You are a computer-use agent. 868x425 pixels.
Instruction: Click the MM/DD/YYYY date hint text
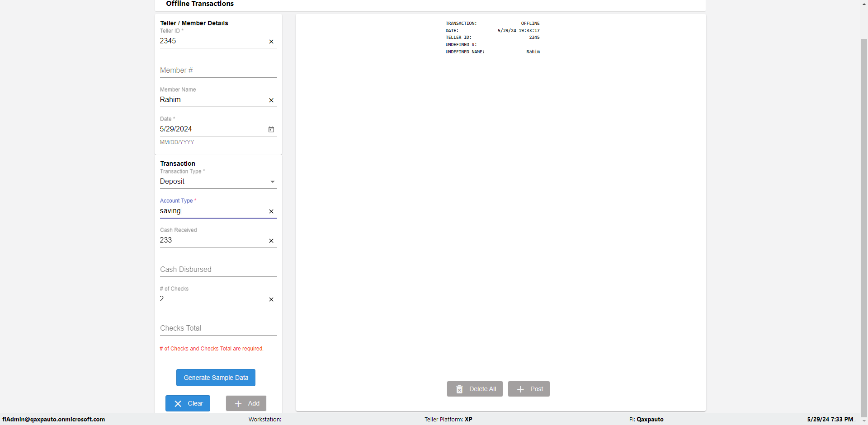[177, 142]
